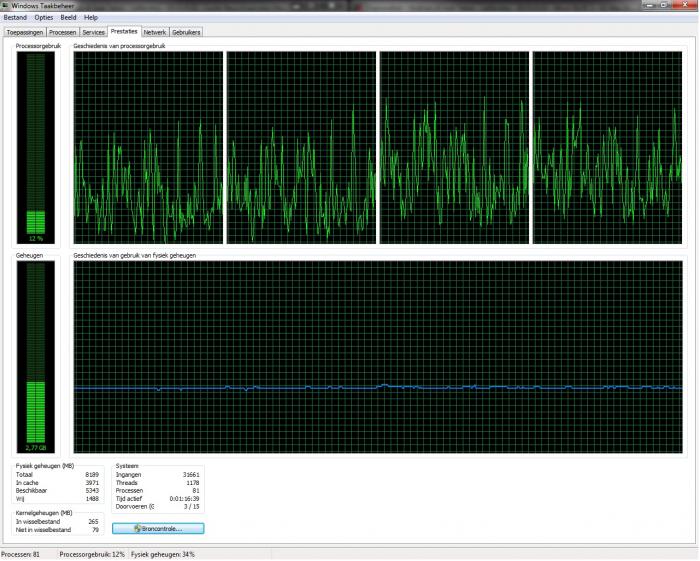Open the Gebruikers tab
This screenshot has height=561, width=700.
[186, 32]
